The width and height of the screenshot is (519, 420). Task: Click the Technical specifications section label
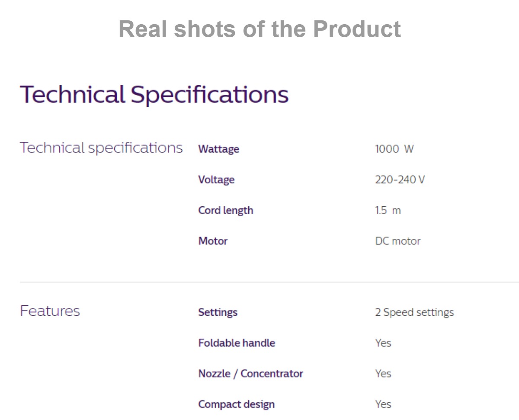pos(101,148)
